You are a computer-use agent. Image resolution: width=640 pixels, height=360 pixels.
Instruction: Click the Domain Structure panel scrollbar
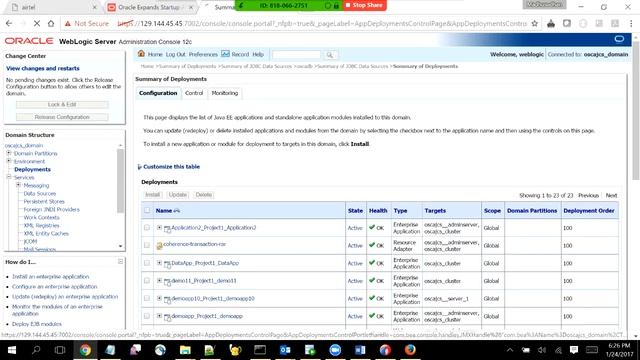point(120,181)
